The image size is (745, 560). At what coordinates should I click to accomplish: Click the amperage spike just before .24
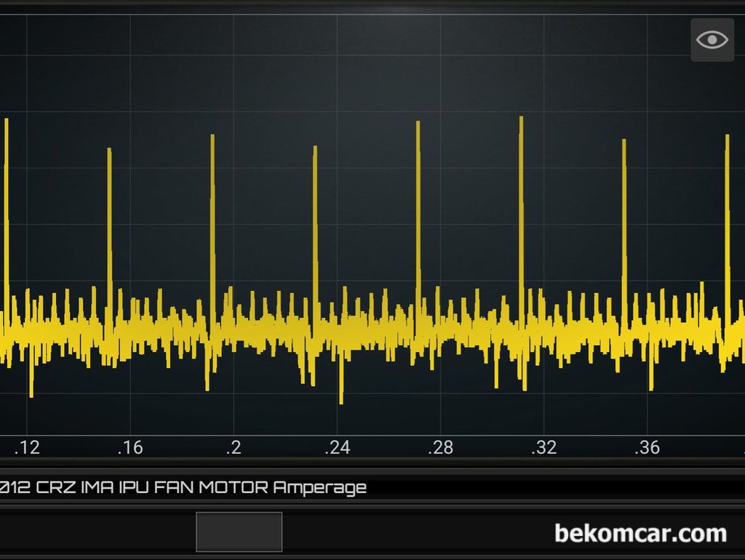pyautogui.click(x=315, y=211)
